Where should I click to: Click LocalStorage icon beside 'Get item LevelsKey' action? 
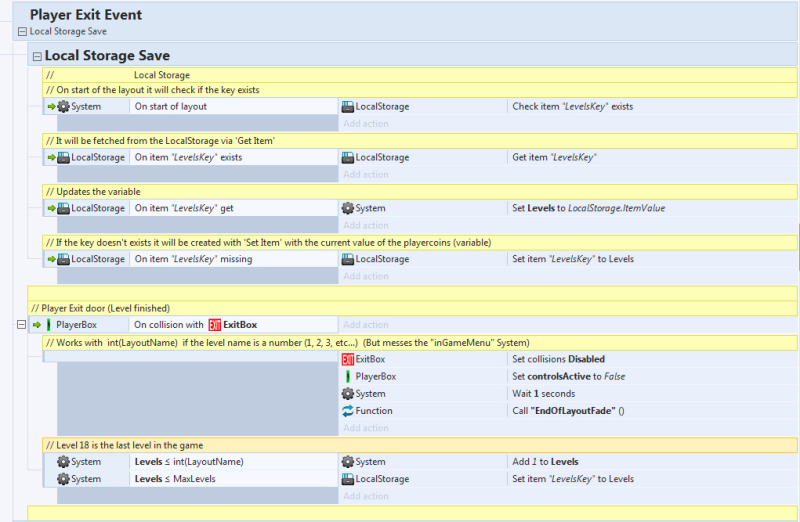347,158
